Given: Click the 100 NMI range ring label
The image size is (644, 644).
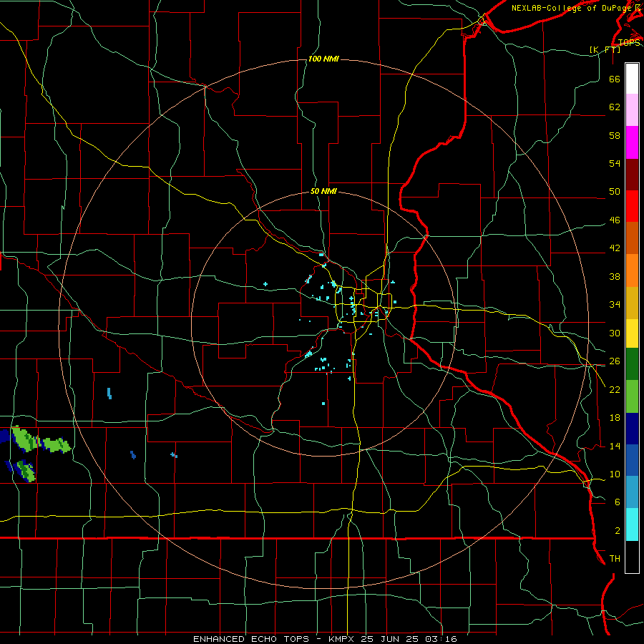Looking at the screenshot, I should coord(323,59).
